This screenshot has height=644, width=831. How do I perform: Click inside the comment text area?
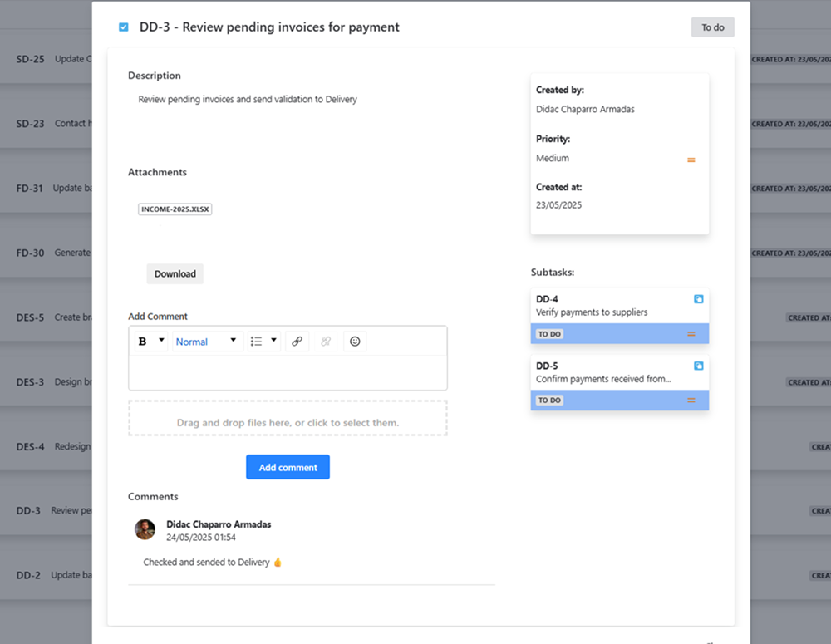pyautogui.click(x=288, y=372)
